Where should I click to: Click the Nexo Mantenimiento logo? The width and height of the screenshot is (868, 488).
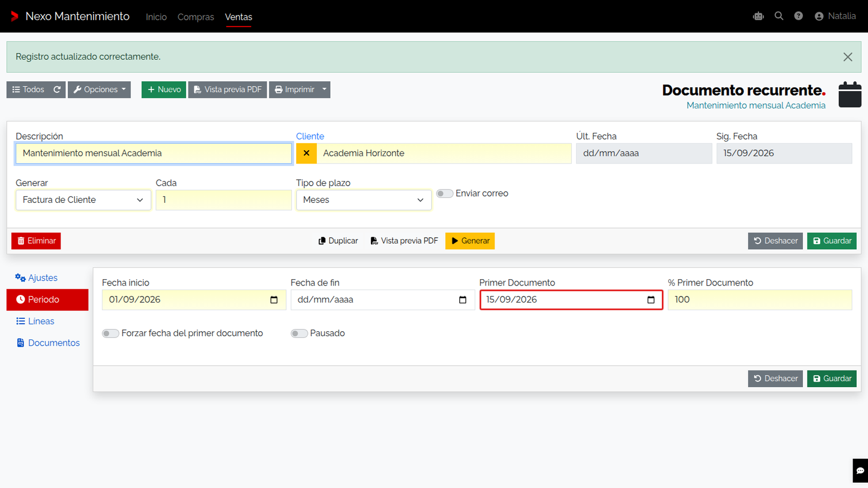70,16
